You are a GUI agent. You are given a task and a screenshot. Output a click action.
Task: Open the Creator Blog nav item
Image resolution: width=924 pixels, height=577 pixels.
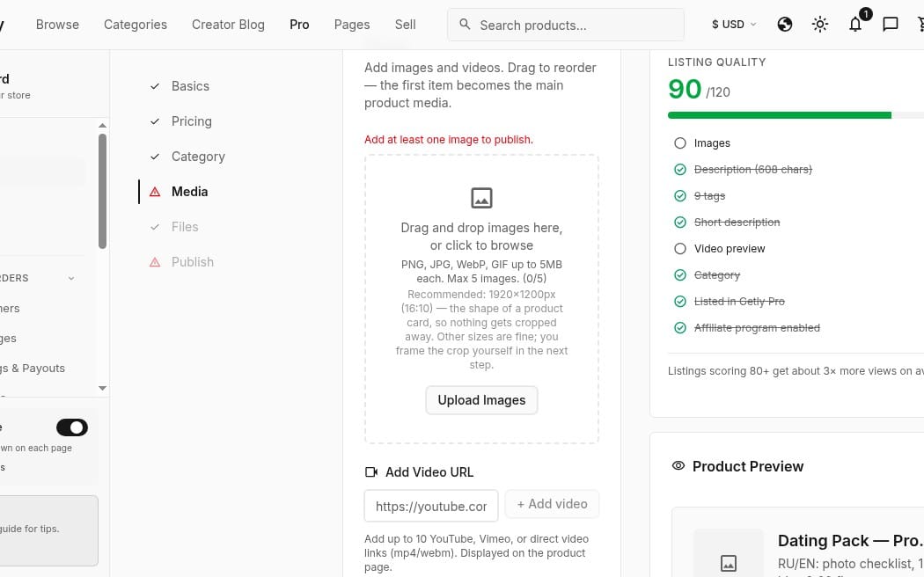[228, 25]
